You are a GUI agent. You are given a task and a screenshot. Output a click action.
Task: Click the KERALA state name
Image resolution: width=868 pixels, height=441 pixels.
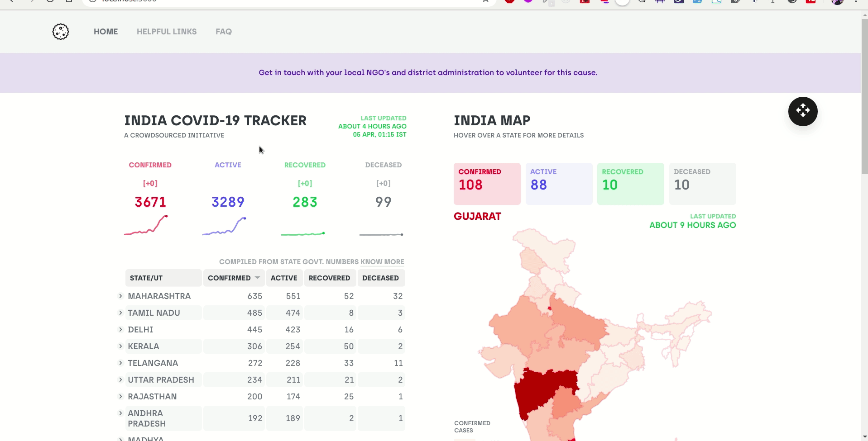[144, 346]
